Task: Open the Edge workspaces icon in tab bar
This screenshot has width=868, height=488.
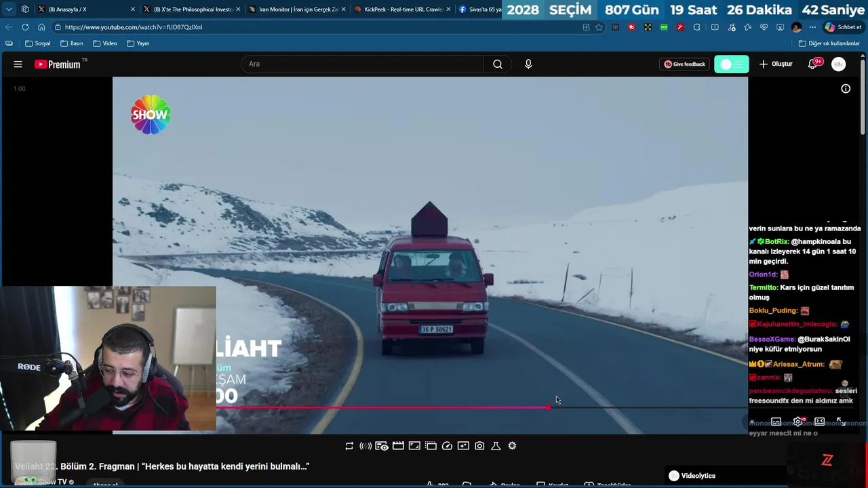Action: 25,9
